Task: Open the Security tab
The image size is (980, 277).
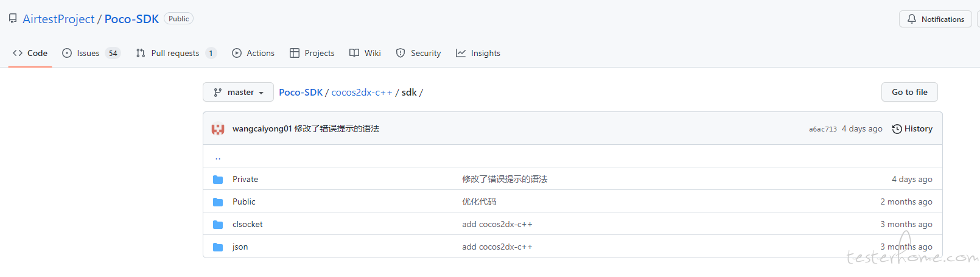Action: click(x=418, y=53)
